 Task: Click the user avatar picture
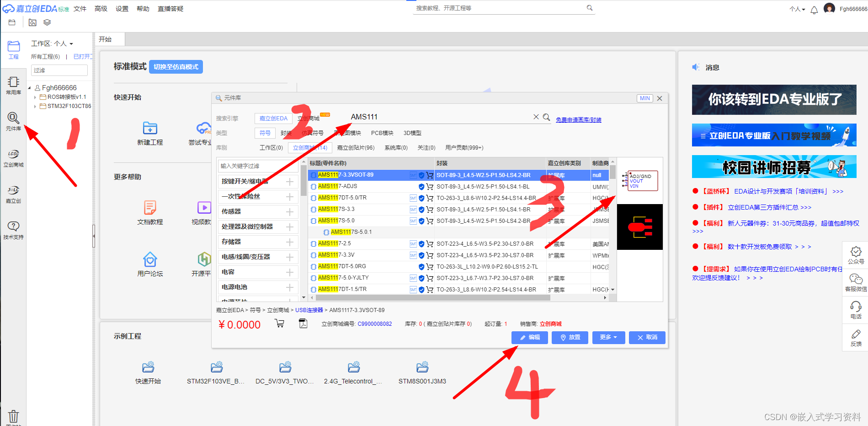tap(829, 9)
